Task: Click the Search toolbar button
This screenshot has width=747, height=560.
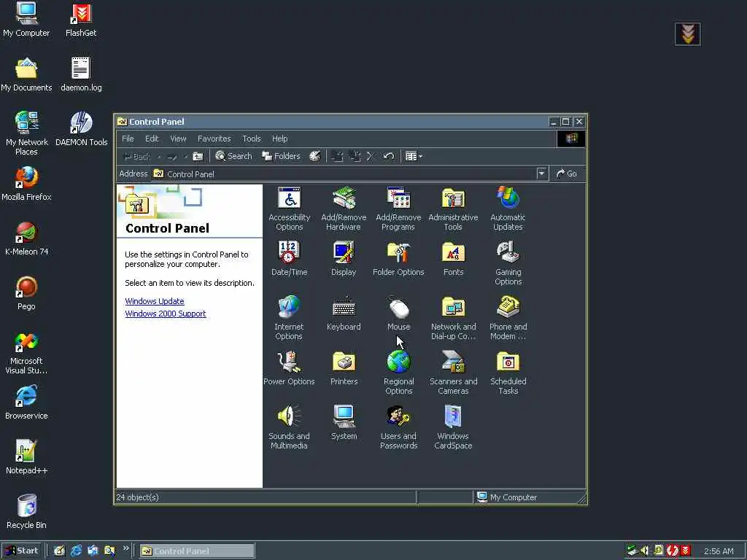Action: tap(233, 156)
